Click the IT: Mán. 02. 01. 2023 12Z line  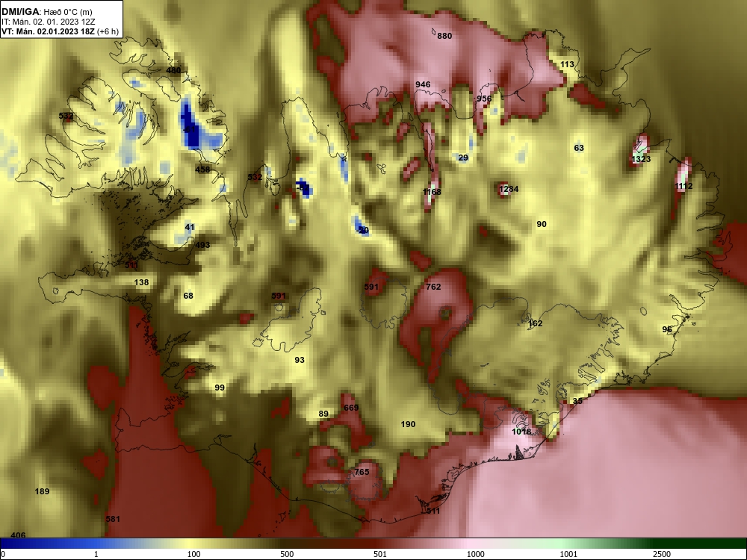tap(49, 22)
